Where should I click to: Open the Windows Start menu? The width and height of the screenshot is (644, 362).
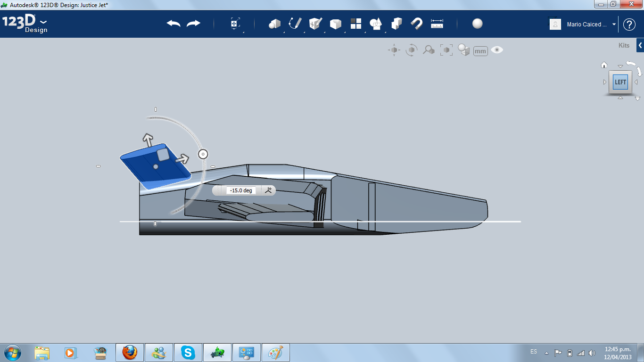pos(12,353)
